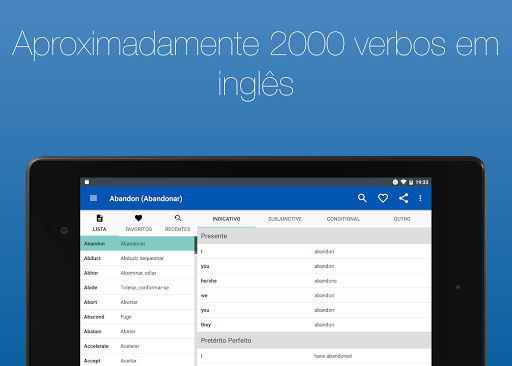Screen dimensions: 512x366
Task: Select Accept in the verb list
Action: point(137,360)
